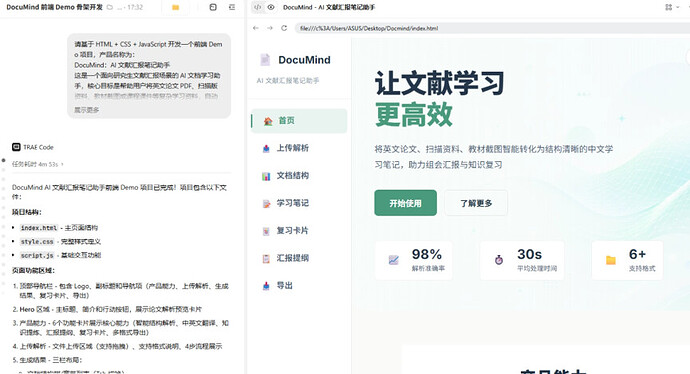Go back in the preview browser
The image size is (690, 374).
click(256, 28)
